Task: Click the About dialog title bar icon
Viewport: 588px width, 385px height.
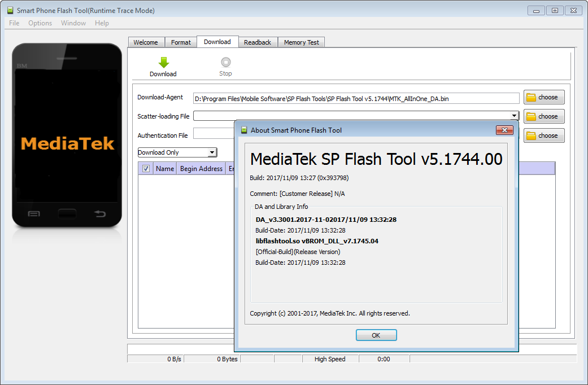Action: (244, 130)
